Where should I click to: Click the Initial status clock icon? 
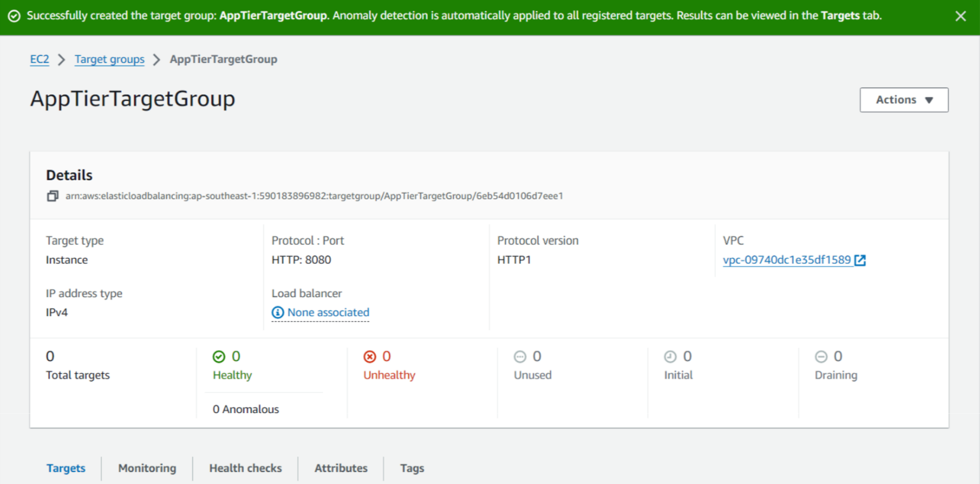point(670,357)
